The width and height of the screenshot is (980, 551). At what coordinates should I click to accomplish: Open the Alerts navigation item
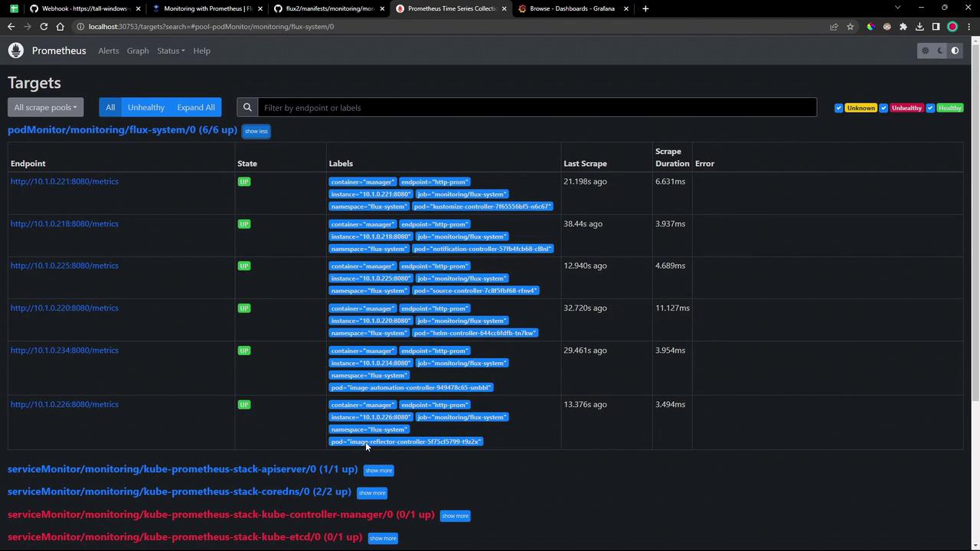coord(109,51)
